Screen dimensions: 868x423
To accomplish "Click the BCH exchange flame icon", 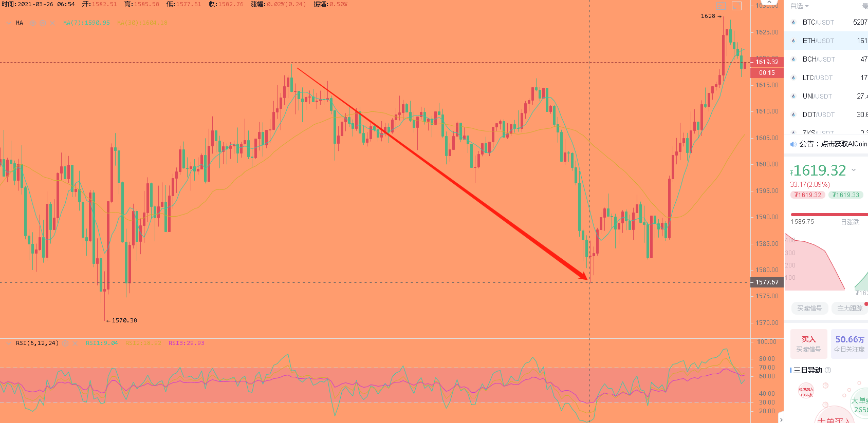I will click(793, 59).
